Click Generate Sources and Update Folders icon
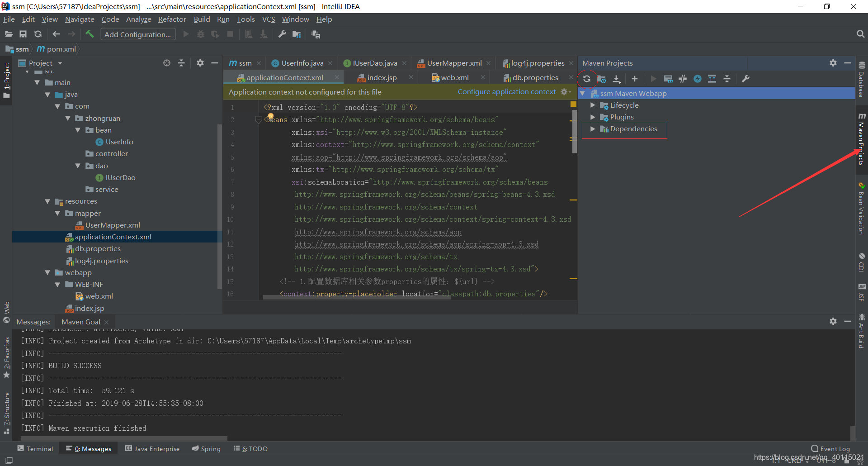 tap(602, 79)
